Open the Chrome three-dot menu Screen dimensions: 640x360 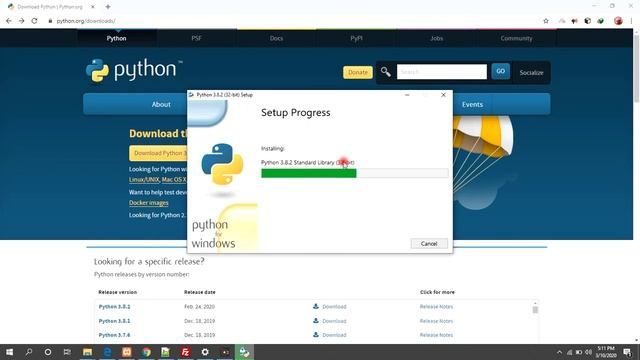(x=631, y=21)
